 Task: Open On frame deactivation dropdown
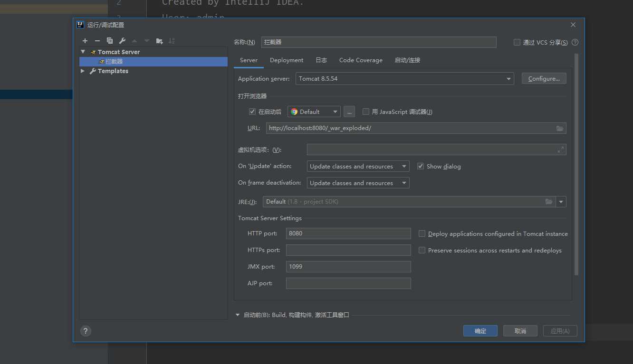click(358, 183)
